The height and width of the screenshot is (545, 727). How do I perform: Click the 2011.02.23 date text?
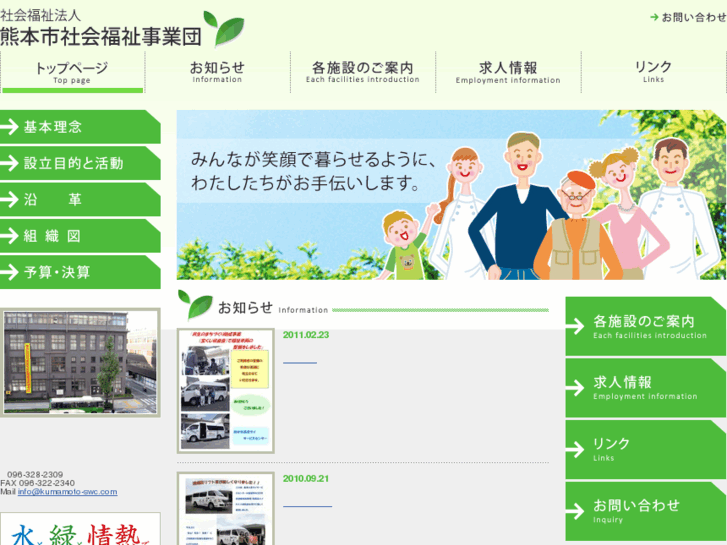tap(306, 335)
